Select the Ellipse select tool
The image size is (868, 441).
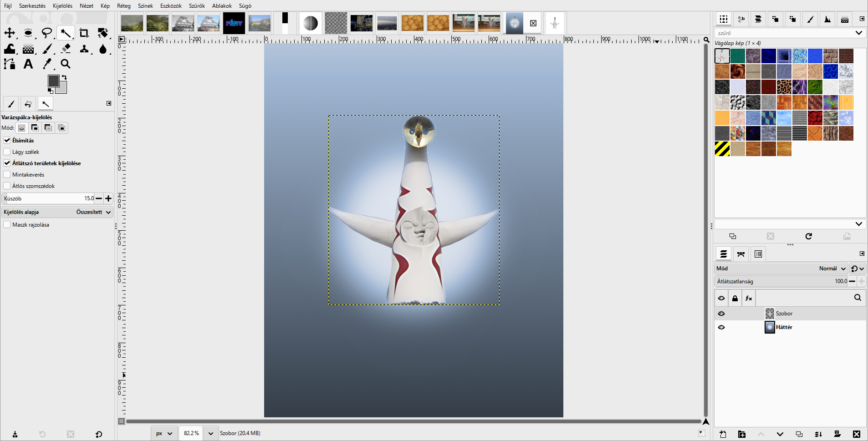coord(28,33)
